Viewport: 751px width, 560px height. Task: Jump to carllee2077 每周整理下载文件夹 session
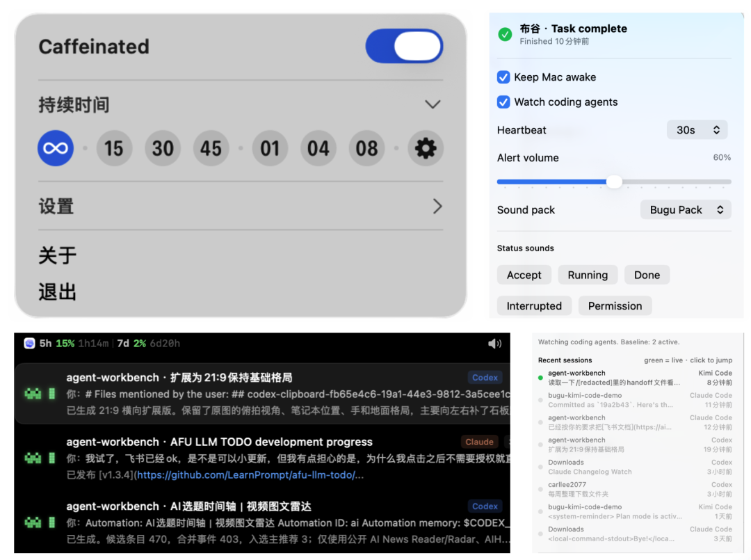pos(635,489)
